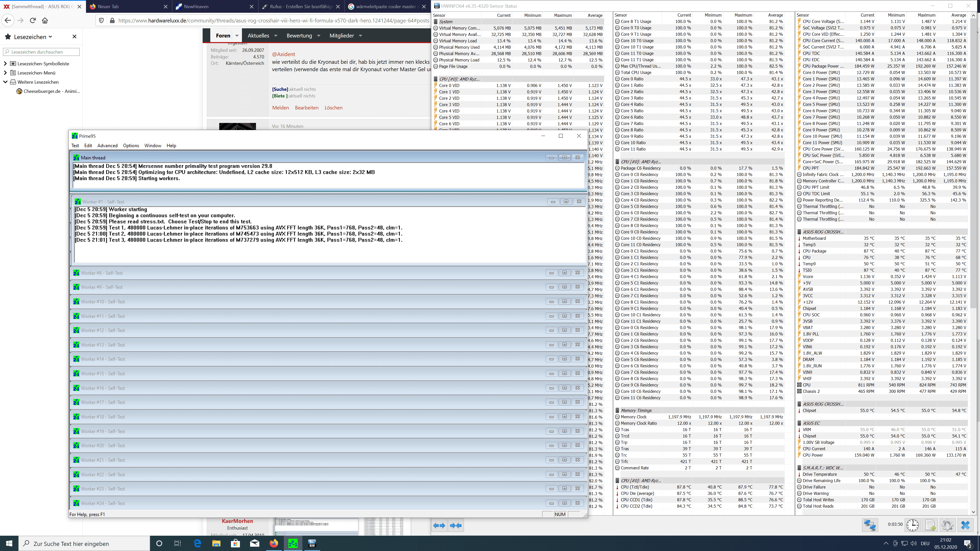The width and height of the screenshot is (980, 551).
Task: Open the Prime95 Help menu
Action: [171, 146]
